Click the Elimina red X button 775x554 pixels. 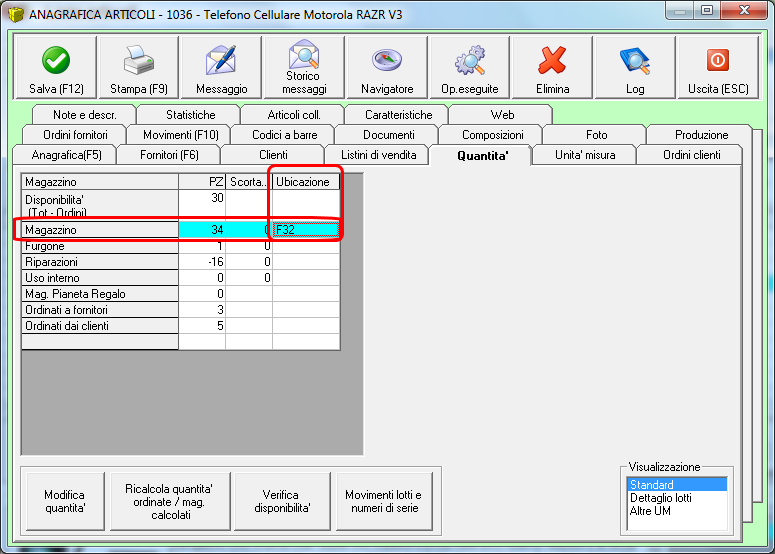click(553, 67)
